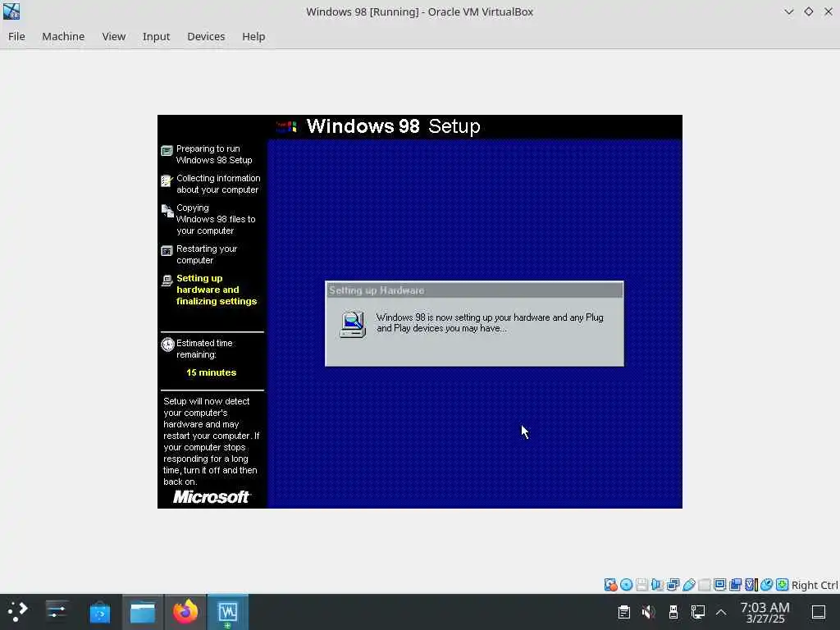This screenshot has width=840, height=630.
Task: Click the 'Collecting information about your computer' step
Action: tap(218, 184)
